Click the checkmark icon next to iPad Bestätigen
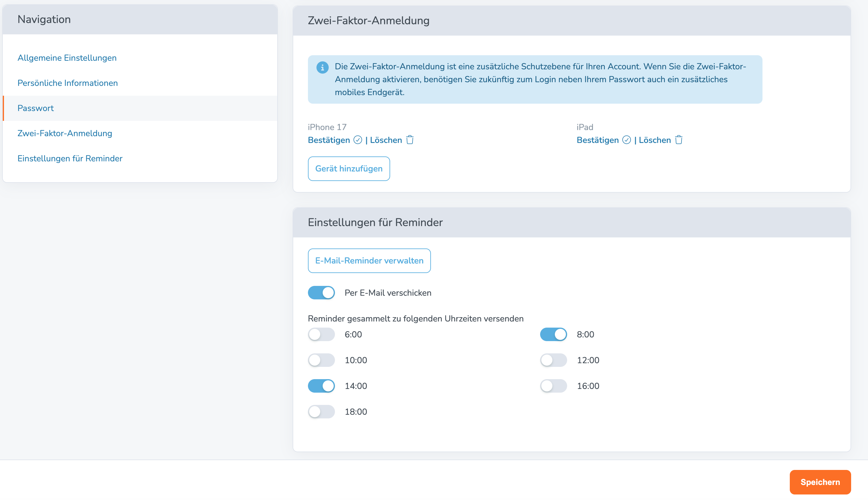 626,140
